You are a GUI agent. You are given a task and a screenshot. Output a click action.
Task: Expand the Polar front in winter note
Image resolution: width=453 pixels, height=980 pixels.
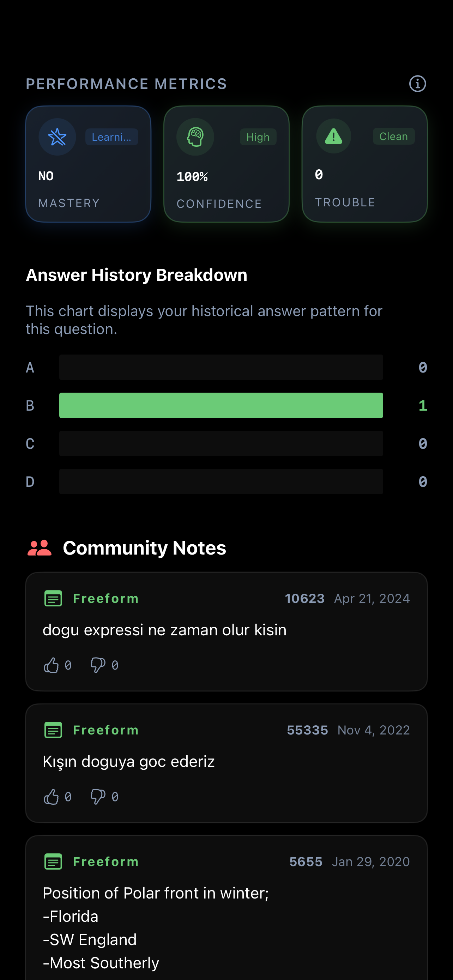(x=156, y=893)
